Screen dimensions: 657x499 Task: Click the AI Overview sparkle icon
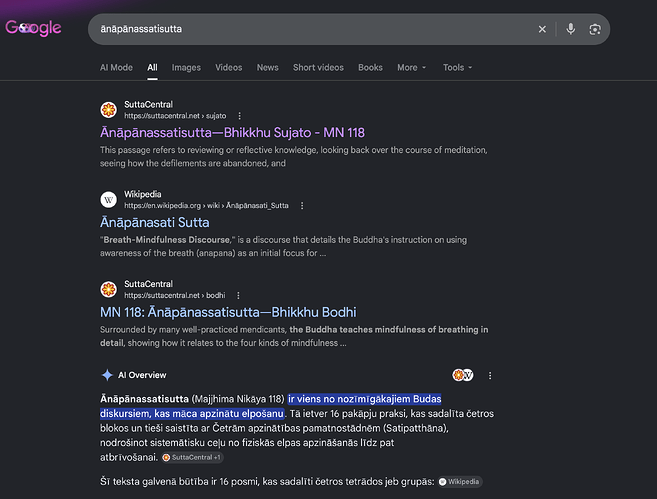(x=107, y=375)
